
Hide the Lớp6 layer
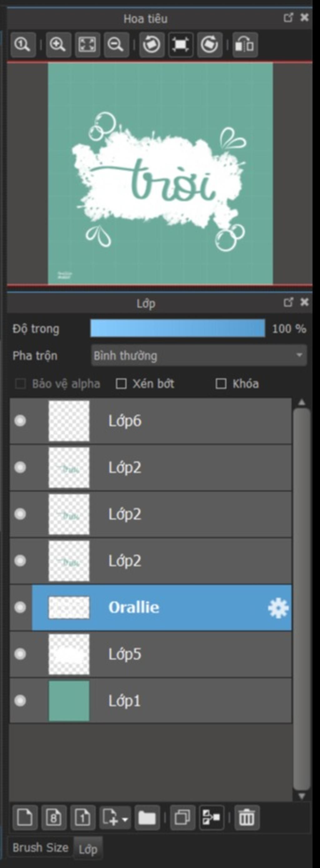click(x=20, y=421)
